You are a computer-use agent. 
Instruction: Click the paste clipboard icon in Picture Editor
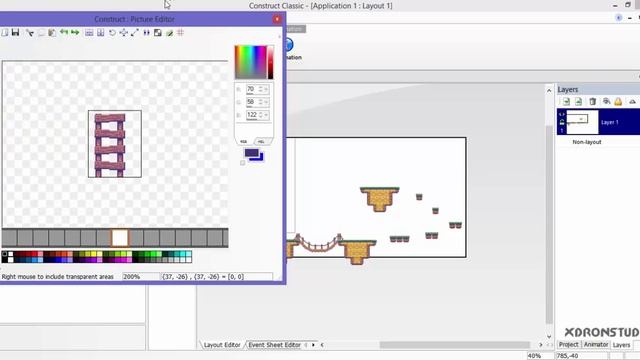coord(52,33)
